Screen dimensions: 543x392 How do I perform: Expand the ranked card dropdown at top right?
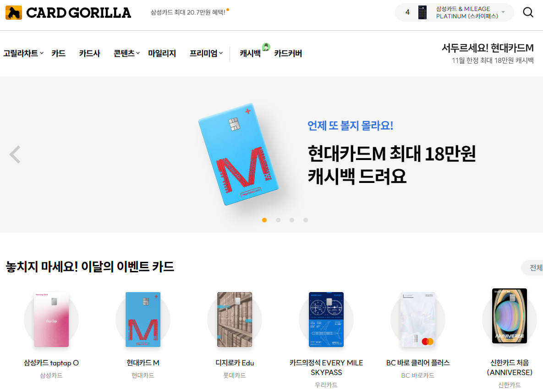click(x=455, y=12)
